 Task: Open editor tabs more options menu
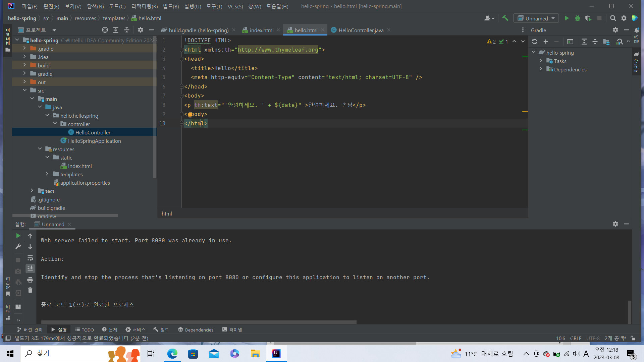pyautogui.click(x=523, y=30)
